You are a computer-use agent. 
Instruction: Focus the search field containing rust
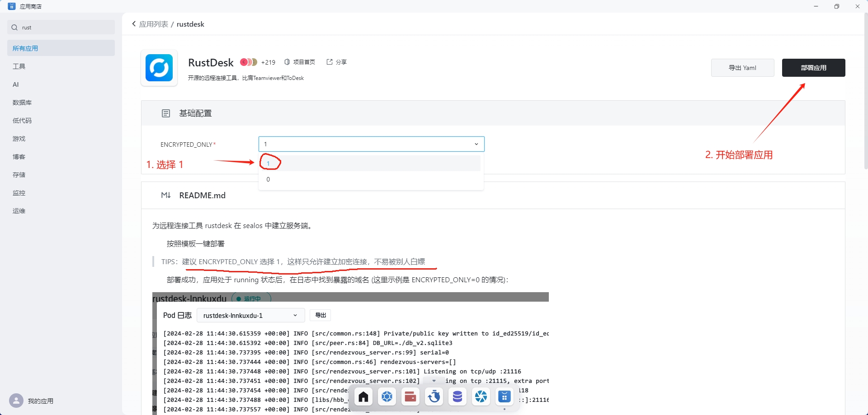(61, 27)
